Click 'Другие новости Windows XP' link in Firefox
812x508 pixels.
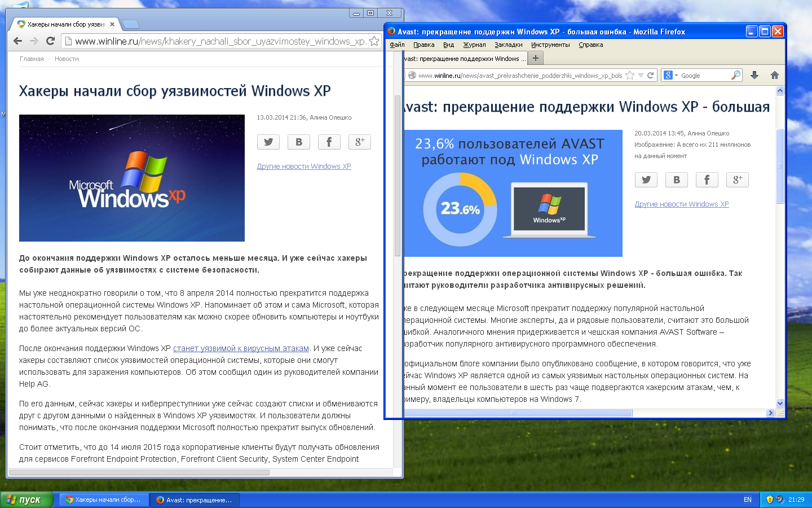click(x=681, y=204)
